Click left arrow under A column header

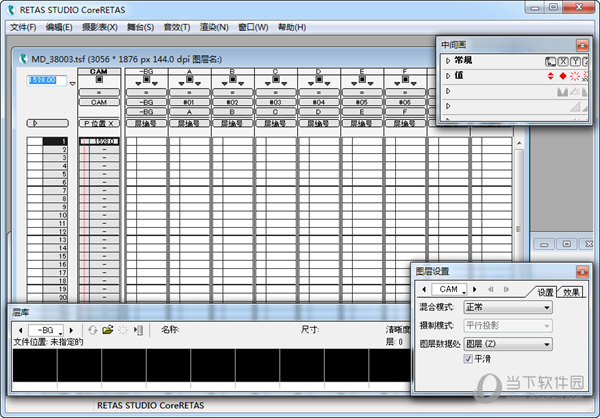181,83
